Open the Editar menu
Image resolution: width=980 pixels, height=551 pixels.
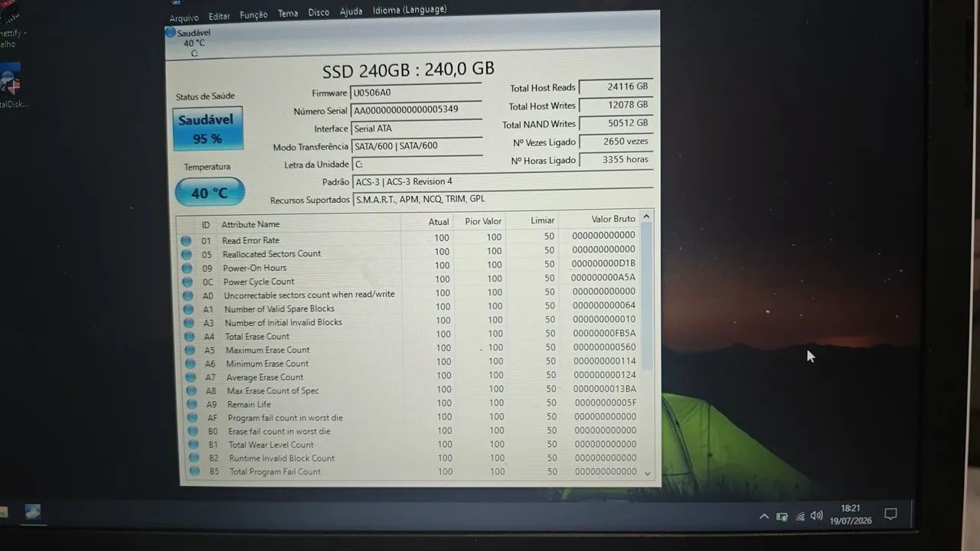[220, 16]
